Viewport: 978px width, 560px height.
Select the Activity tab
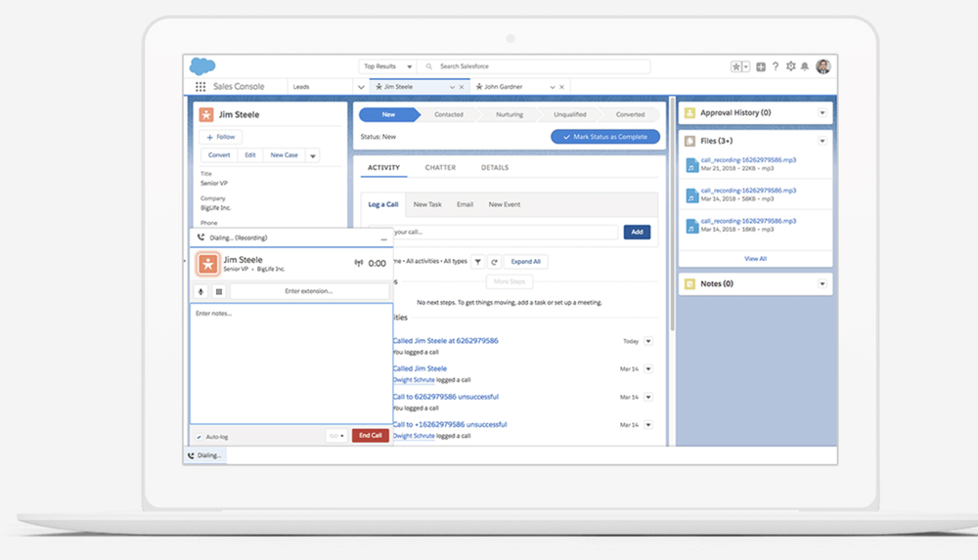[383, 168]
